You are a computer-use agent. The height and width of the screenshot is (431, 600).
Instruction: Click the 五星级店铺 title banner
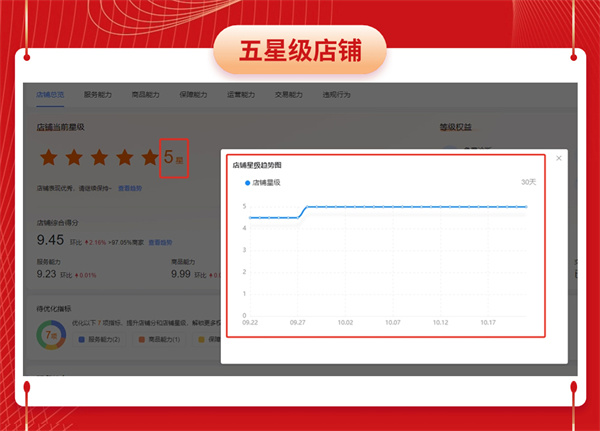(300, 50)
